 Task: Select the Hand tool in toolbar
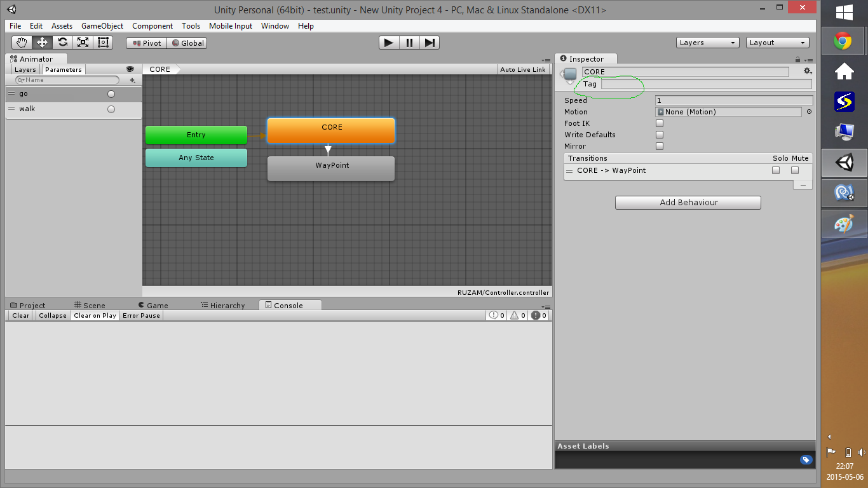pyautogui.click(x=22, y=43)
